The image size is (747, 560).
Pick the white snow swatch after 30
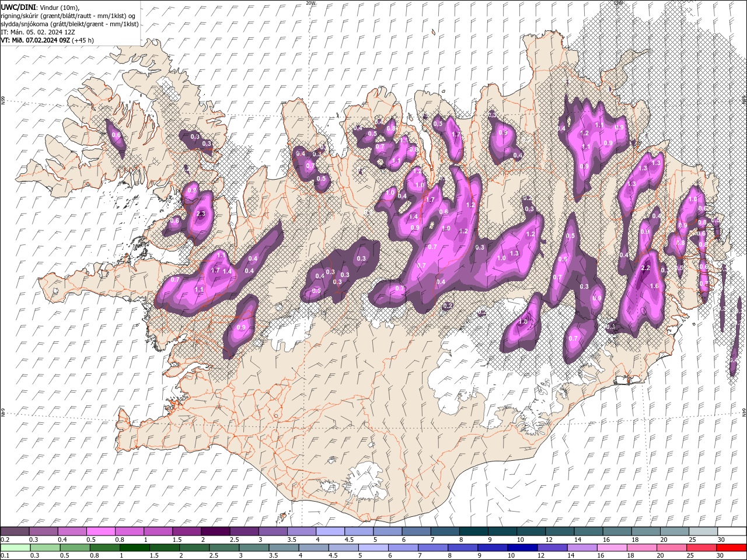tap(731, 531)
